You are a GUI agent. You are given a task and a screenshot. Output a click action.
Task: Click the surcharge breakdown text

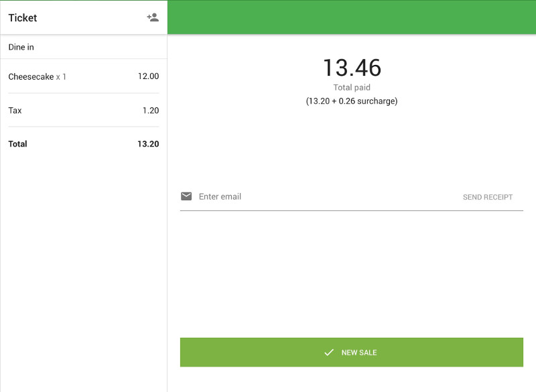click(351, 101)
